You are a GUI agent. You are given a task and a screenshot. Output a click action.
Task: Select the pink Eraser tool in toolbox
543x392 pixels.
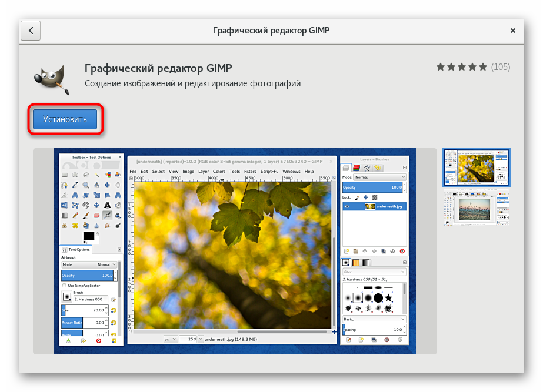96,215
